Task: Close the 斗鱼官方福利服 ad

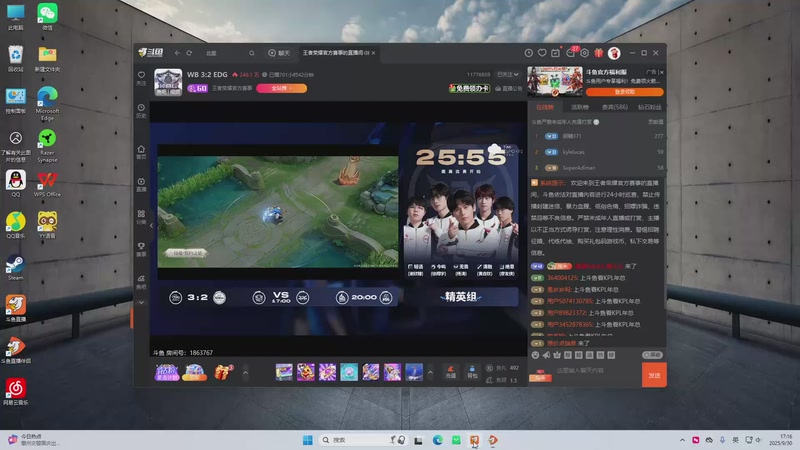Action: [x=661, y=72]
